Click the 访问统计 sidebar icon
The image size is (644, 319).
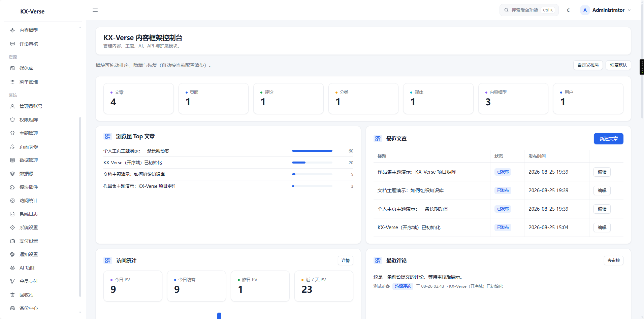(x=12, y=201)
